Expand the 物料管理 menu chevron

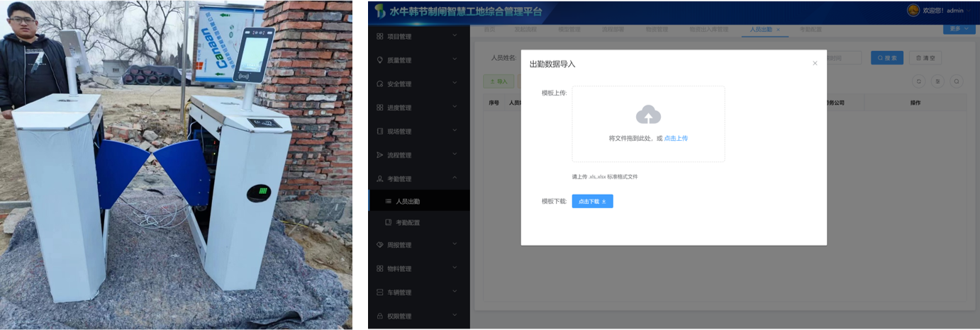coord(455,268)
